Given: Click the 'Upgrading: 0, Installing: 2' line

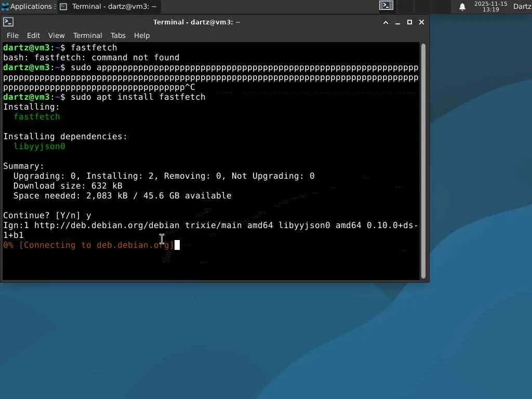Looking at the screenshot, I should click(164, 176).
